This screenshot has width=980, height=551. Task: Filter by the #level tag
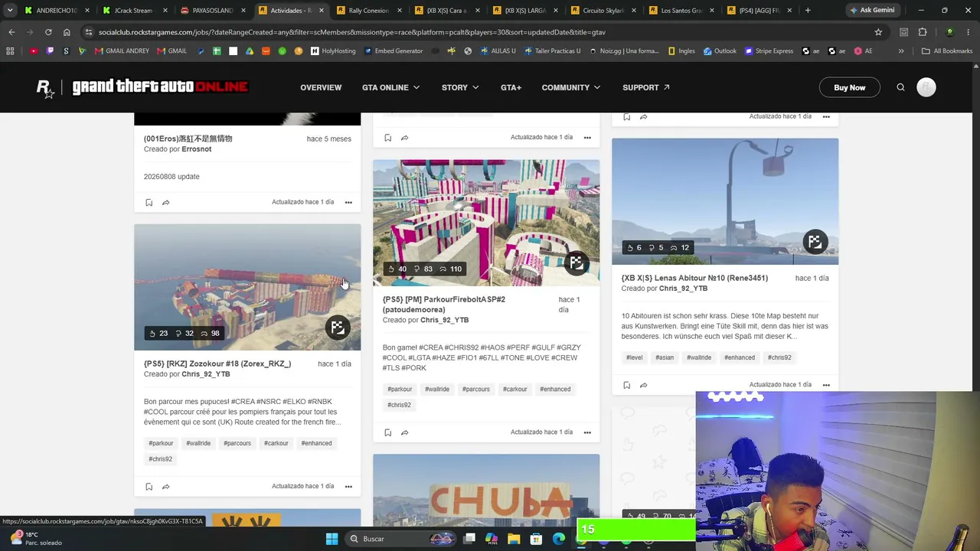pyautogui.click(x=634, y=357)
